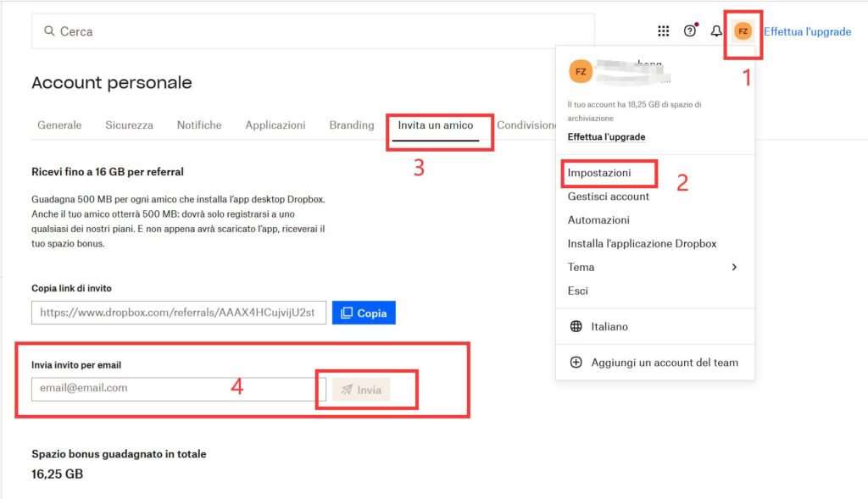Viewport: 868px width, 499px height.
Task: Click the Effettua l'upgrade link in the top bar
Action: point(807,31)
